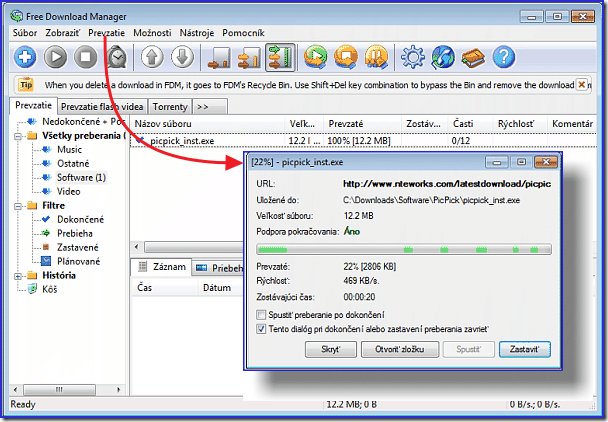Sort by Komentár column header
Image resolution: width=608 pixels, height=422 pixels.
pyautogui.click(x=572, y=124)
